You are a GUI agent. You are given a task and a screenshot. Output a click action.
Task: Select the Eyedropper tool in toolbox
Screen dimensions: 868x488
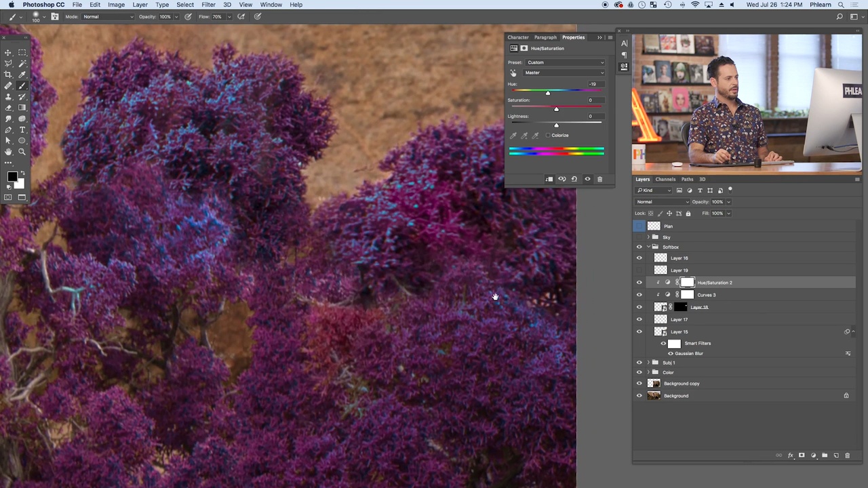pyautogui.click(x=22, y=75)
